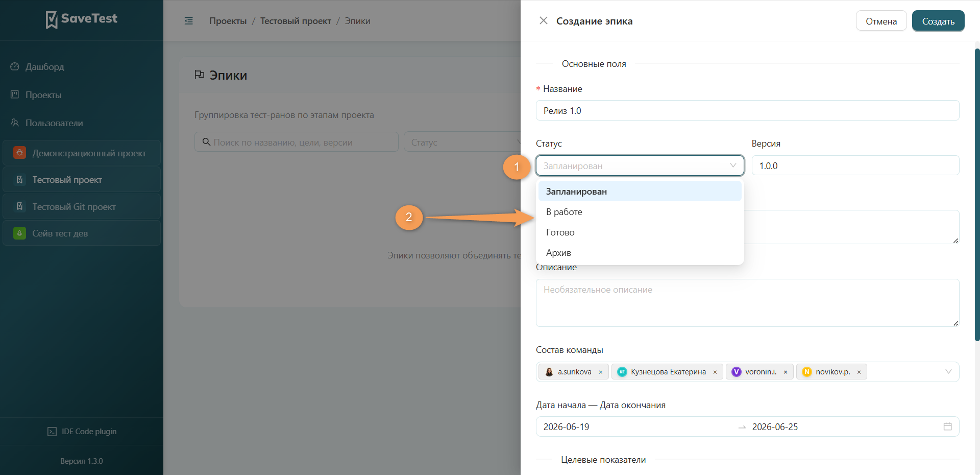The image size is (980, 475).
Task: Click the Отмена button
Action: pyautogui.click(x=881, y=21)
